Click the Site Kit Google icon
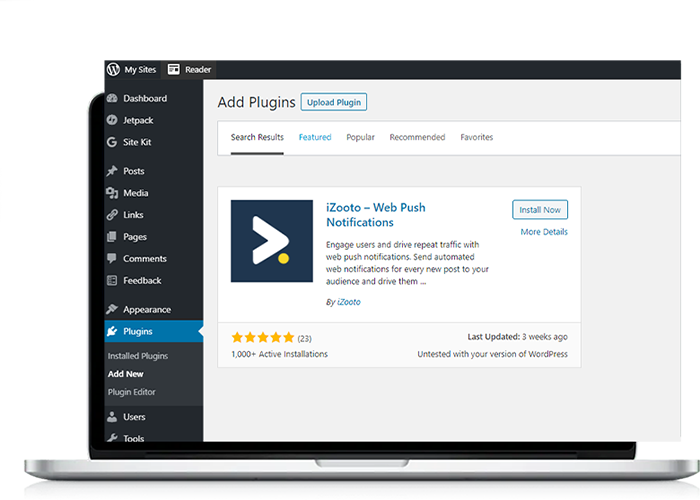The image size is (700, 500). click(x=112, y=142)
